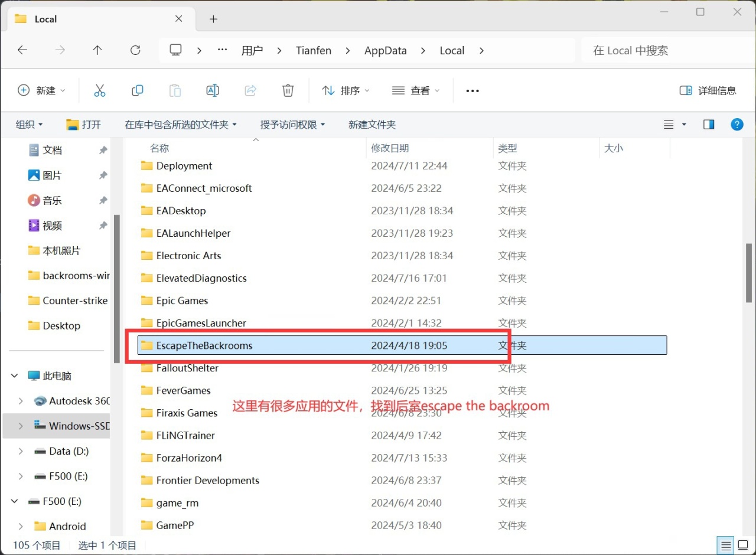The width and height of the screenshot is (756, 555).
Task: Click the forward navigation arrow
Action: pyautogui.click(x=60, y=50)
